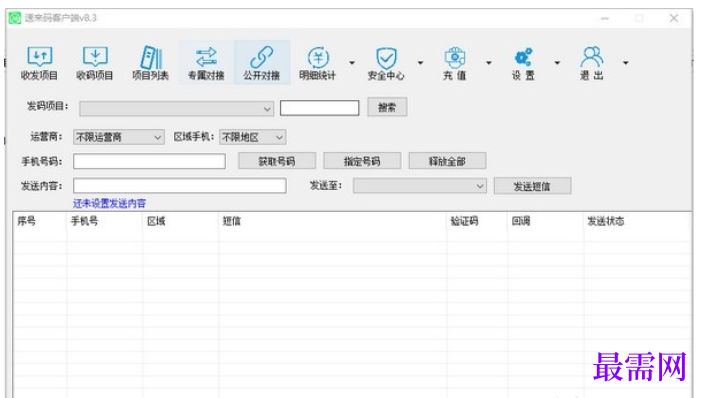
Task: Expand the arrow next to 设置
Action: tap(557, 63)
